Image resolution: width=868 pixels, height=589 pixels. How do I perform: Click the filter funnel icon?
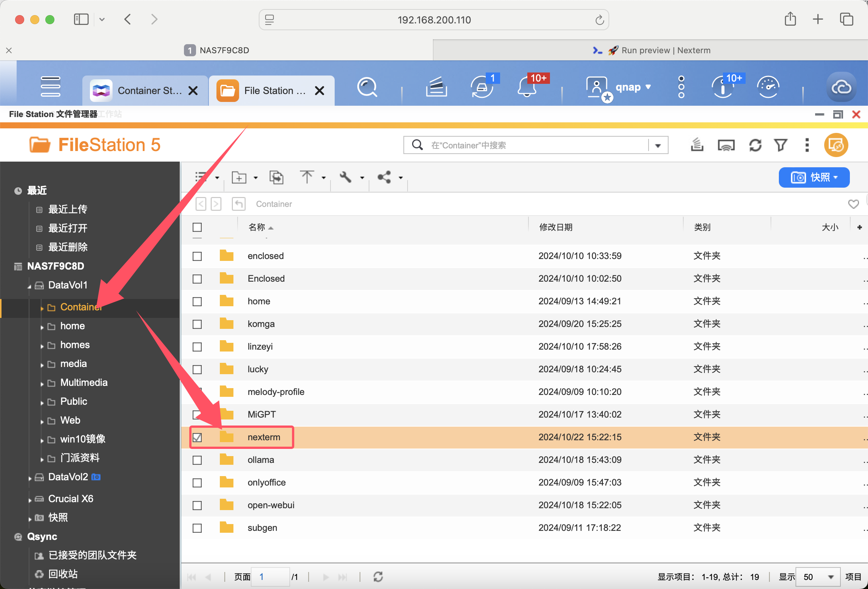pos(780,145)
